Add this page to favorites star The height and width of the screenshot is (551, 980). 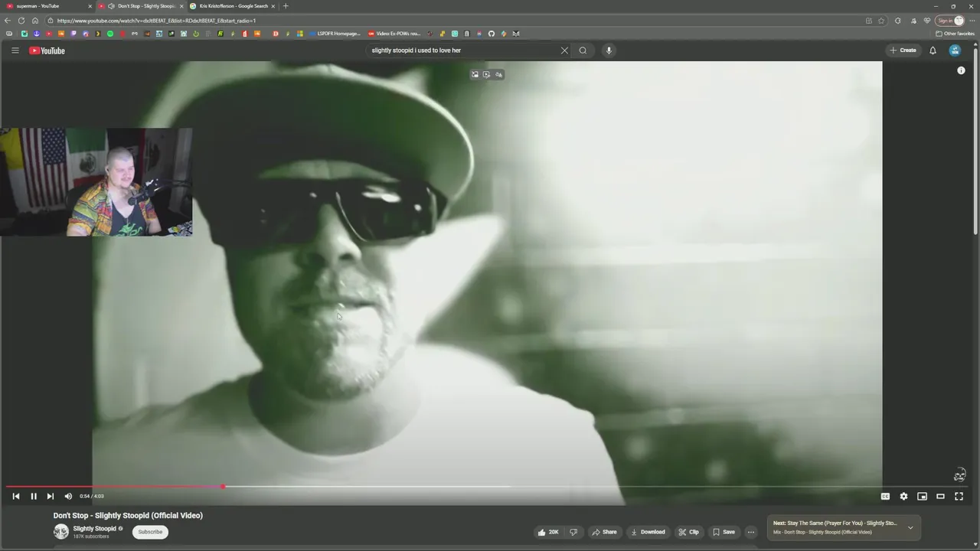pyautogui.click(x=881, y=21)
